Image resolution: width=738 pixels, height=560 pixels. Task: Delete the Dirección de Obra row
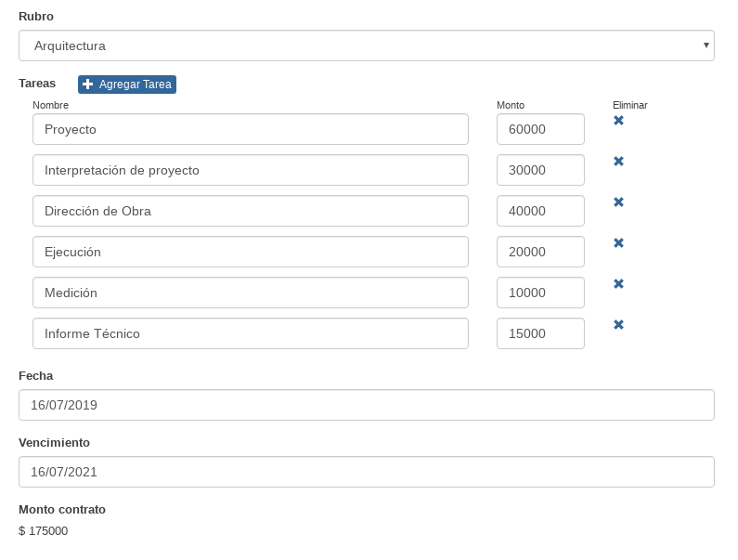coord(618,202)
